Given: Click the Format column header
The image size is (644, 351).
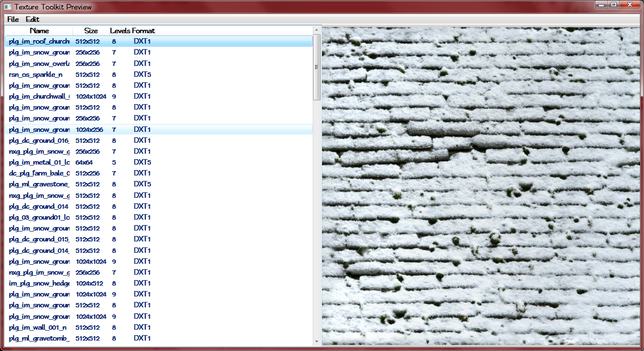Looking at the screenshot, I should (144, 31).
